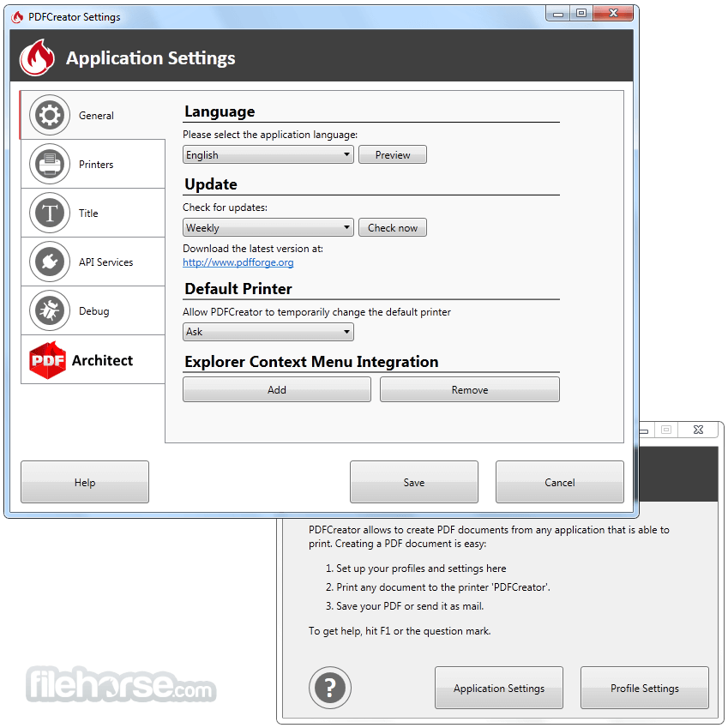Viewport: 728px width, 728px height.
Task: Save the application settings
Action: coord(413,482)
